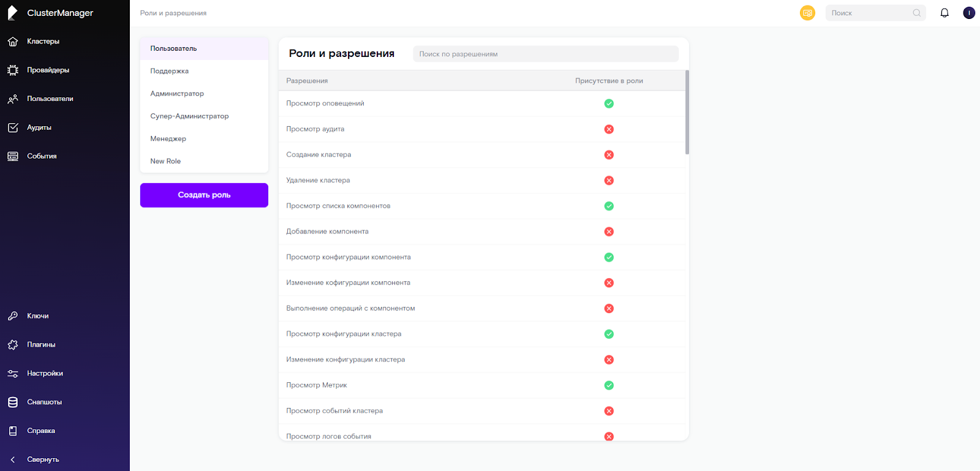Toggle the Создание кластера permission status
The width and height of the screenshot is (980, 471).
click(609, 155)
